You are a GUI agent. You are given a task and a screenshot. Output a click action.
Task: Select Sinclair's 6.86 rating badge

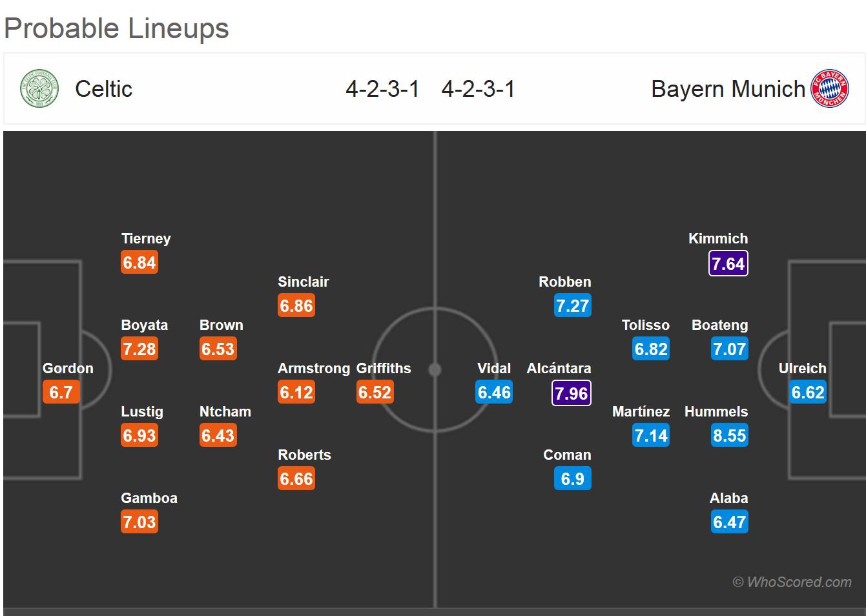tap(296, 306)
